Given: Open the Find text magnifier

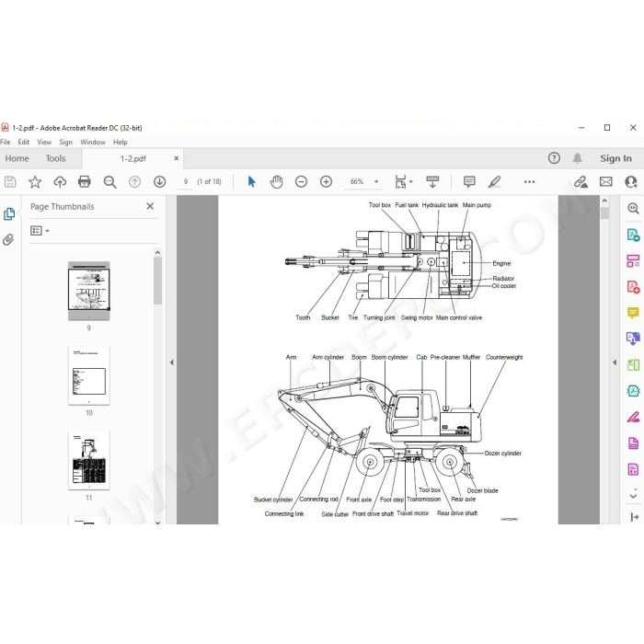Looking at the screenshot, I should [x=109, y=182].
